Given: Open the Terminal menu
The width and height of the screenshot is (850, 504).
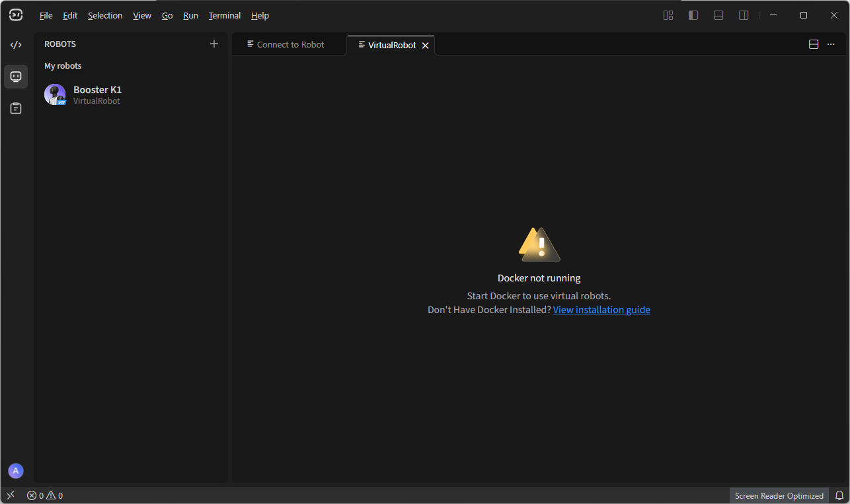Looking at the screenshot, I should point(225,15).
